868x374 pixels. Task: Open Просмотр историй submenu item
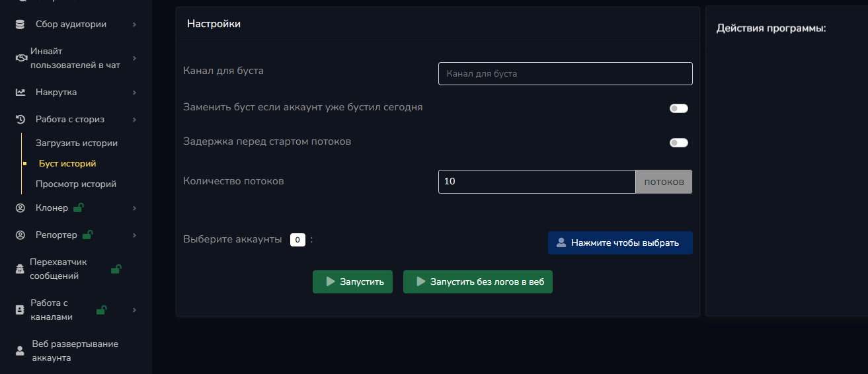(x=75, y=184)
